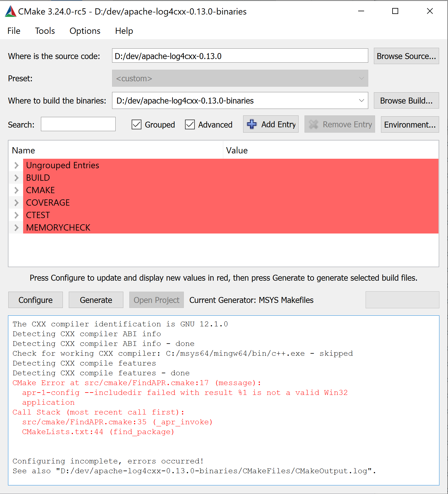Close the CMake window
This screenshot has width=448, height=494.
tap(430, 11)
